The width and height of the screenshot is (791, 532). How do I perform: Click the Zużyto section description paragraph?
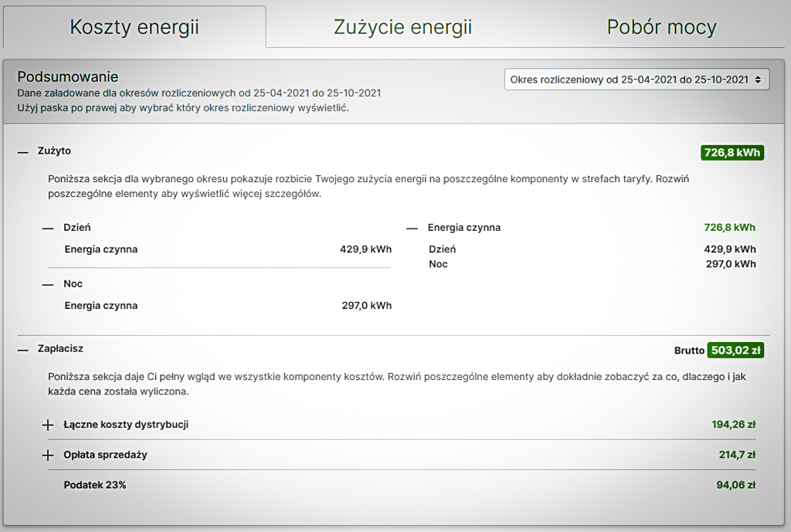368,186
